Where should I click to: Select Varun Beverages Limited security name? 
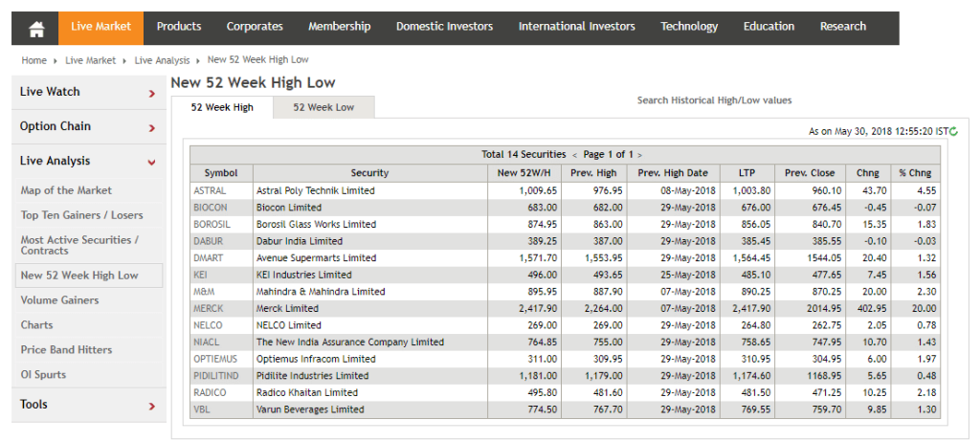pyautogui.click(x=310, y=410)
